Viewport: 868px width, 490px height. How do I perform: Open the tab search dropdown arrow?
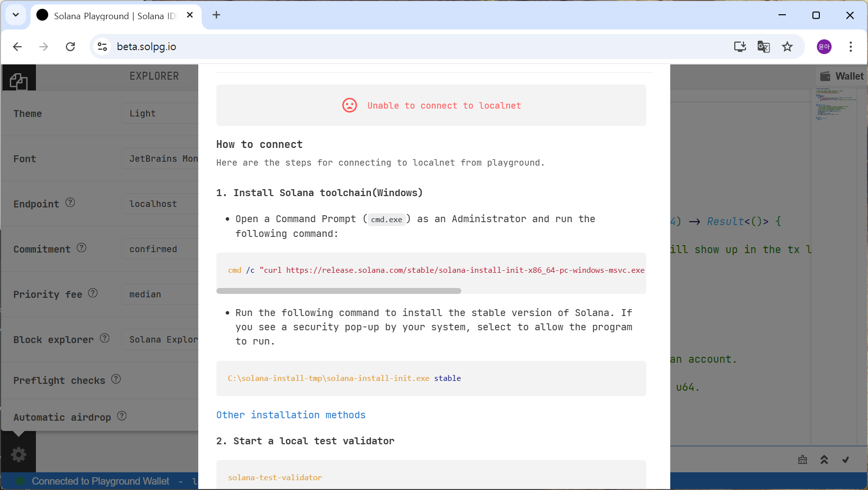pyautogui.click(x=16, y=15)
